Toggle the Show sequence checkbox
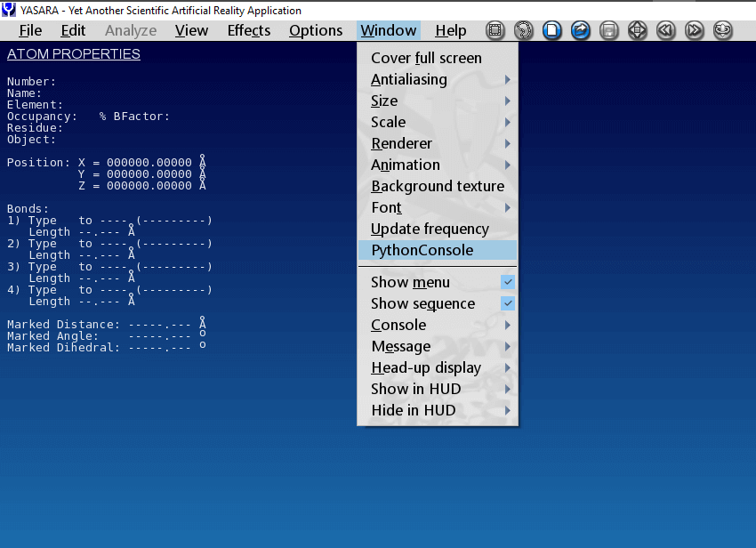 (x=508, y=303)
